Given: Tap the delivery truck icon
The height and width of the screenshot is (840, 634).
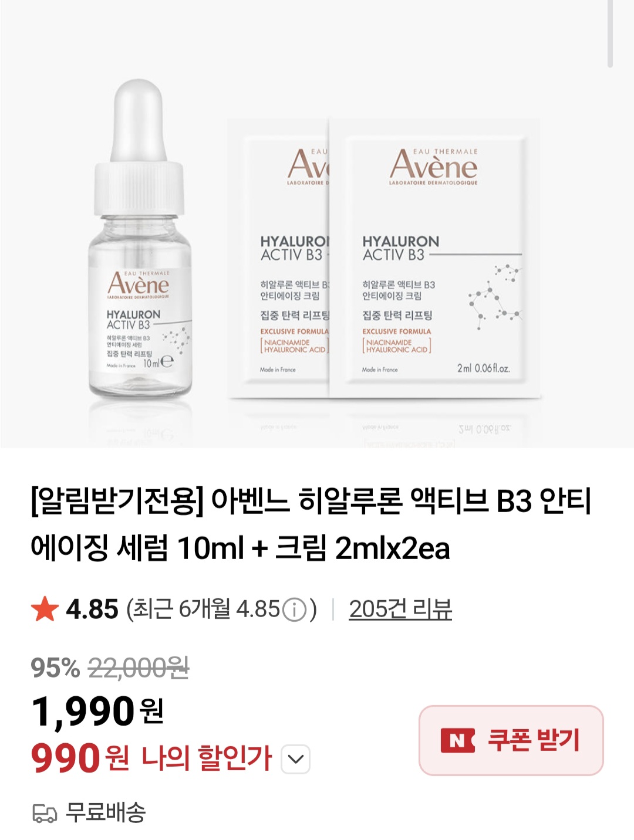Looking at the screenshot, I should pos(45,814).
